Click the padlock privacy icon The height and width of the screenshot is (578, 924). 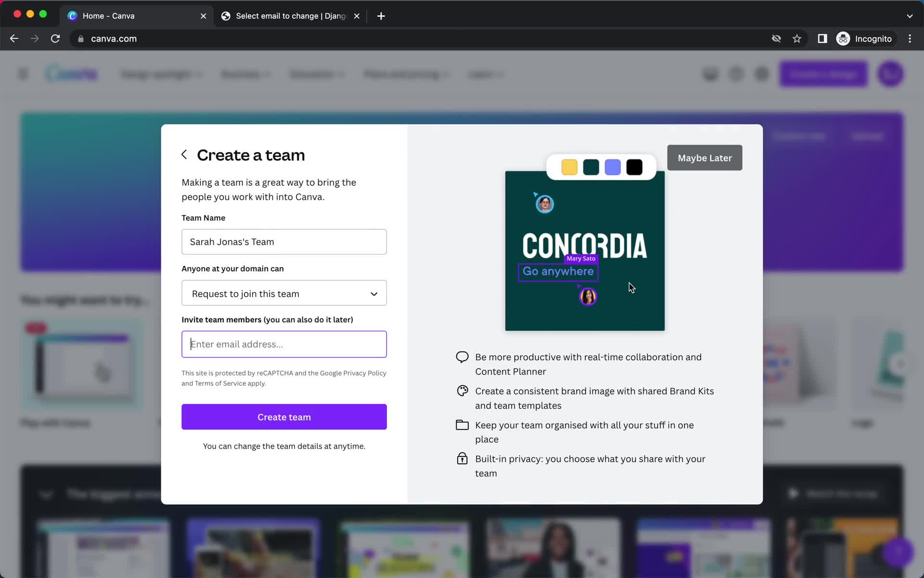pyautogui.click(x=462, y=458)
